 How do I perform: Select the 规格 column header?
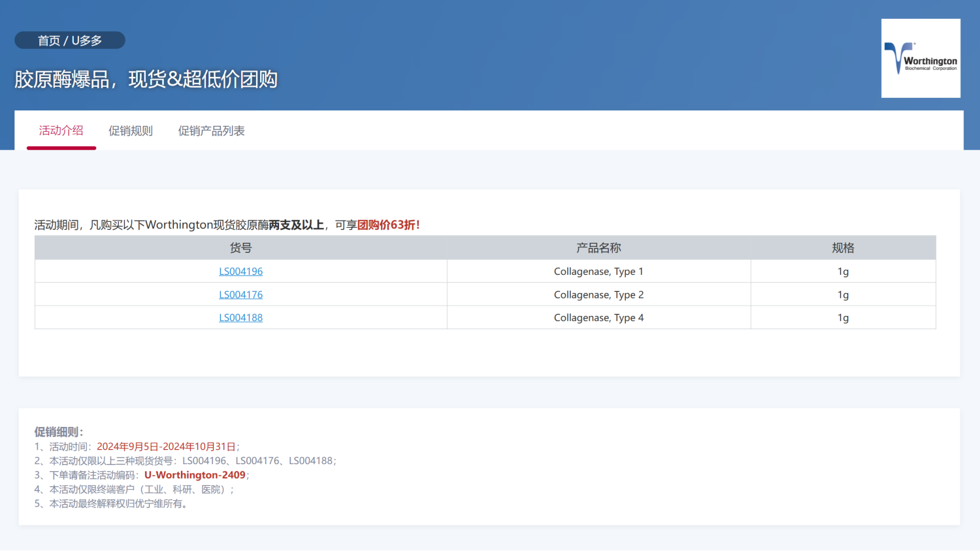[843, 248]
